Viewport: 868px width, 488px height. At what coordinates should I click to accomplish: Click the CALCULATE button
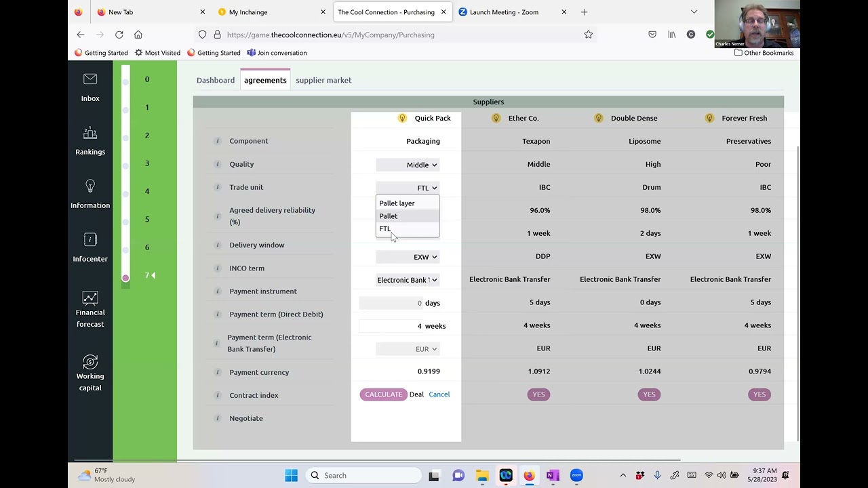384,394
